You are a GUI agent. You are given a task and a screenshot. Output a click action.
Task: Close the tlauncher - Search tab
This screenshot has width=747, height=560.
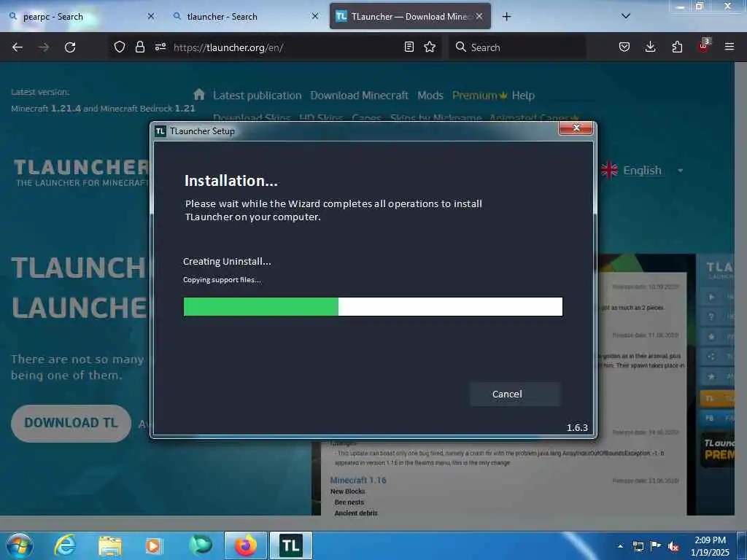[x=315, y=16]
